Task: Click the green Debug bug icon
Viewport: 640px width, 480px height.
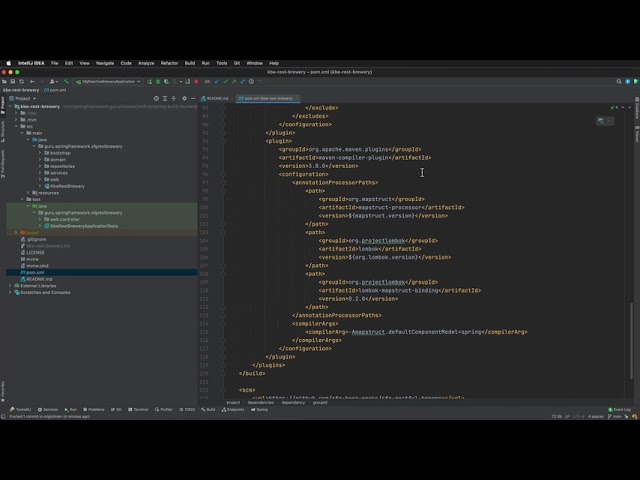Action: coord(158,82)
